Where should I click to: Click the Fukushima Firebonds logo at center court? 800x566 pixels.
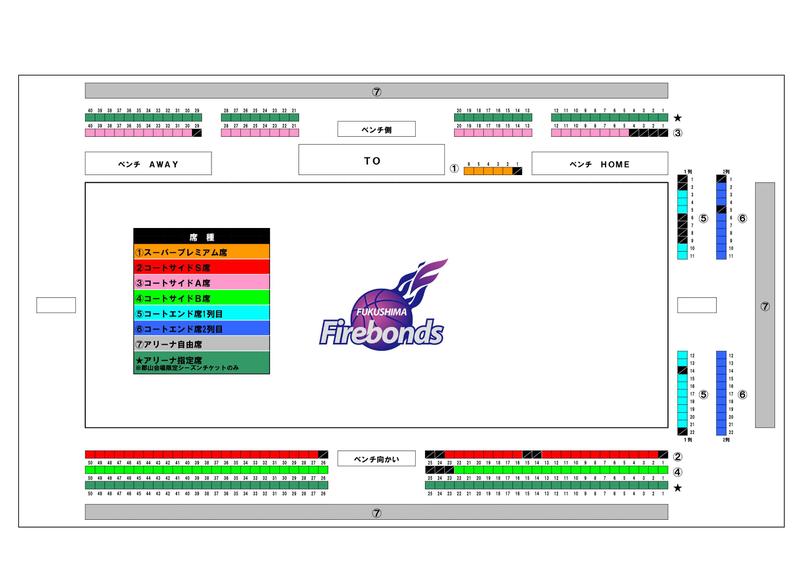(383, 305)
